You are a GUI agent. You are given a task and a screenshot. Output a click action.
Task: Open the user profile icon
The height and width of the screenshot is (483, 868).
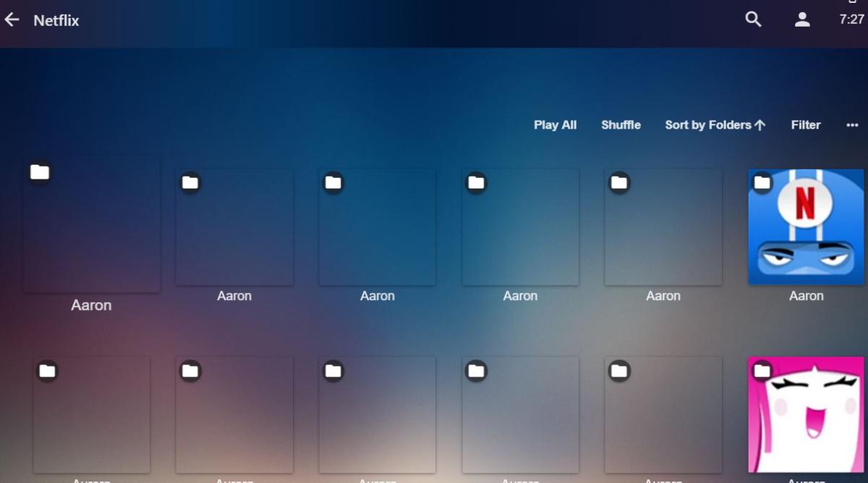click(802, 20)
